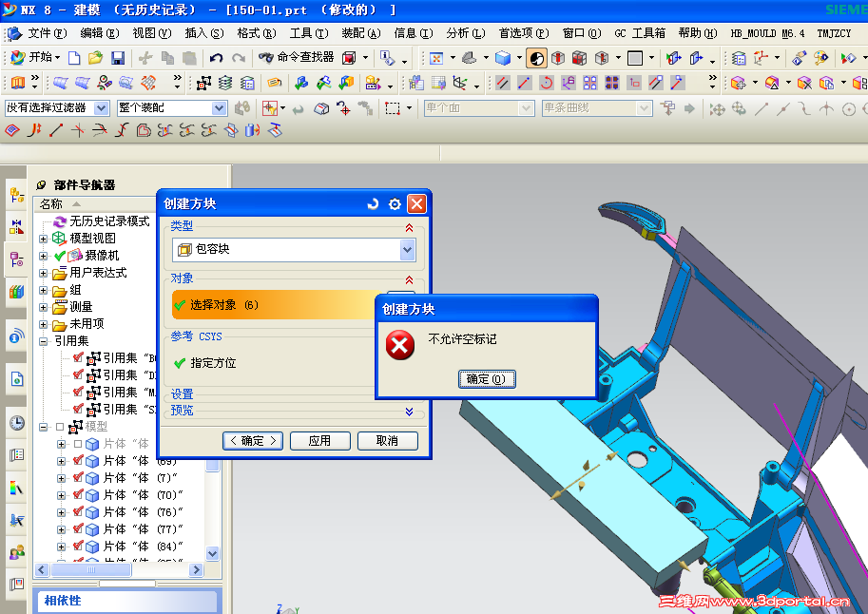Click the cut icon in toolbar
This screenshot has width=868, height=614.
tap(145, 58)
